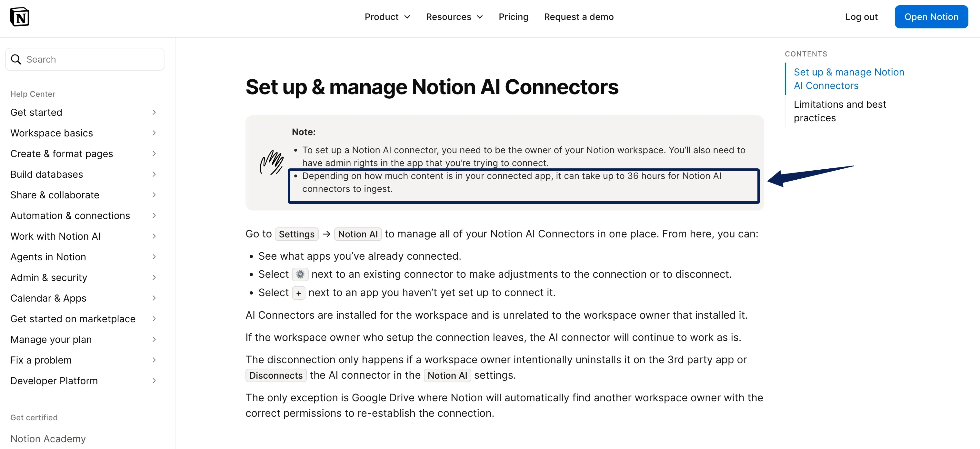Expand Work with Notion AI section
Screen dimensions: 980x449
pyautogui.click(x=84, y=236)
